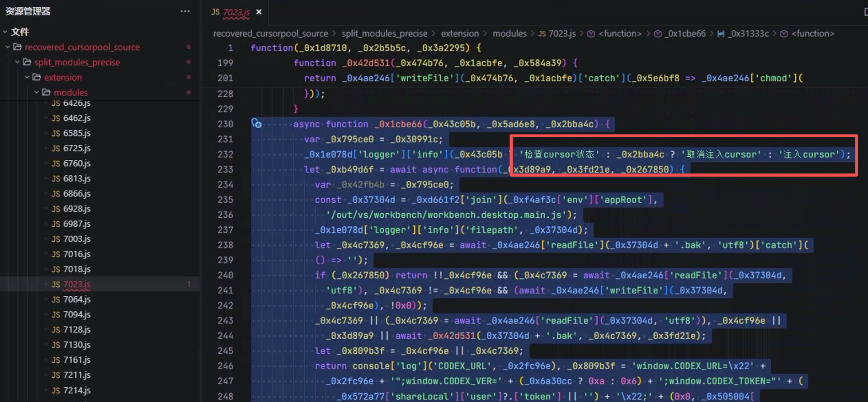868x402 pixels.
Task: Click the 7023.js breadcrumb item
Action: [561, 34]
